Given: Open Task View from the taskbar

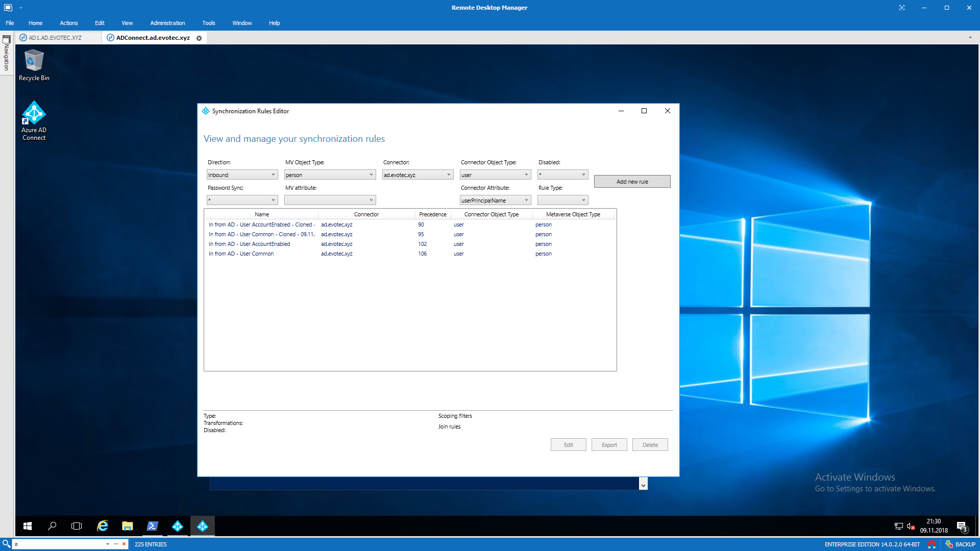Looking at the screenshot, I should pyautogui.click(x=76, y=526).
